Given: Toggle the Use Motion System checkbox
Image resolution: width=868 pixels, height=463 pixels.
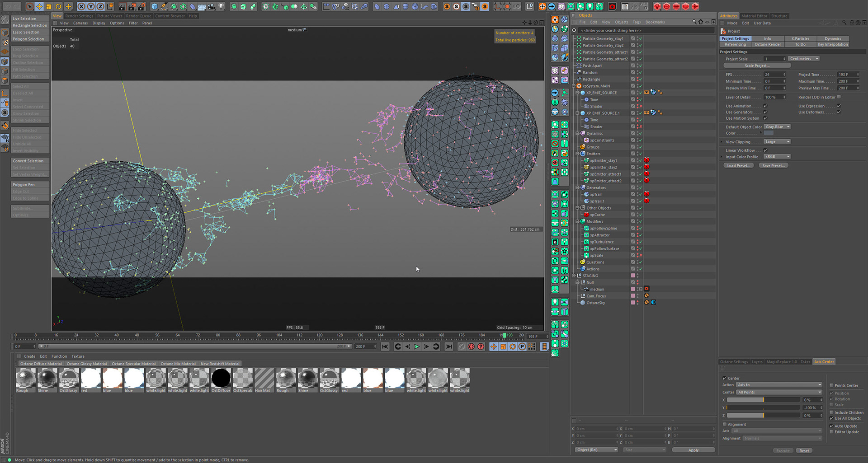Looking at the screenshot, I should click(765, 118).
